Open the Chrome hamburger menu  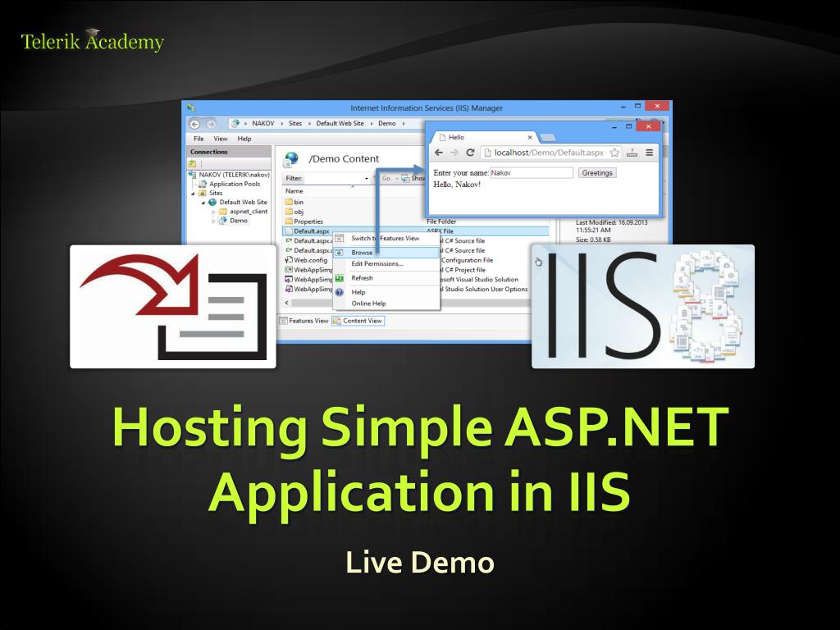pyautogui.click(x=650, y=153)
